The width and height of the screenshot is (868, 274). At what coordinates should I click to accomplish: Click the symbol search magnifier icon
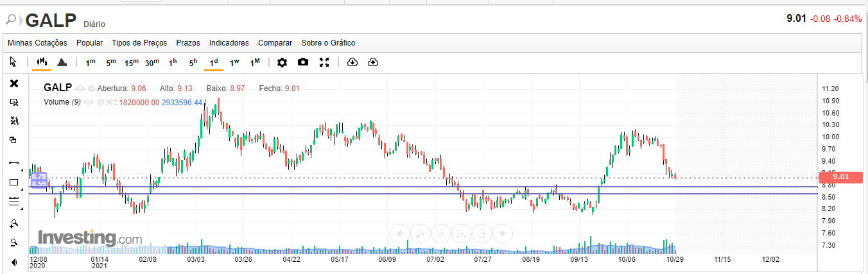[10, 19]
